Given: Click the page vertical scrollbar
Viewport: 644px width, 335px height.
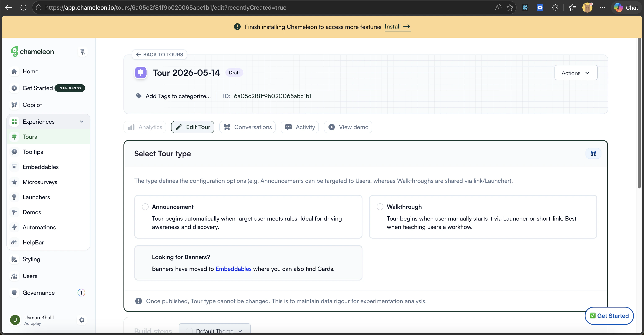Looking at the screenshot, I should point(639,113).
